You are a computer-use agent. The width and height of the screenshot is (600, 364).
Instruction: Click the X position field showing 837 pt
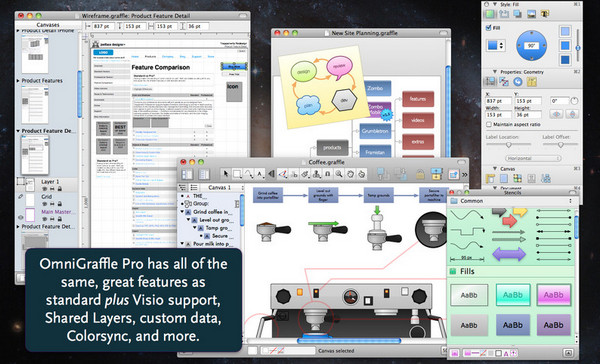(x=498, y=101)
